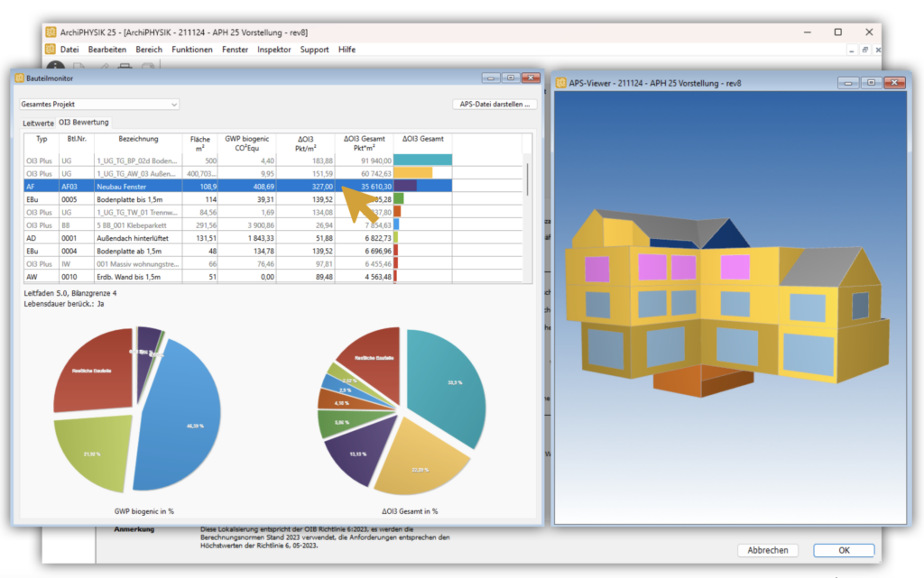Open the Funktionen menu
The width and height of the screenshot is (924, 578).
click(x=192, y=50)
